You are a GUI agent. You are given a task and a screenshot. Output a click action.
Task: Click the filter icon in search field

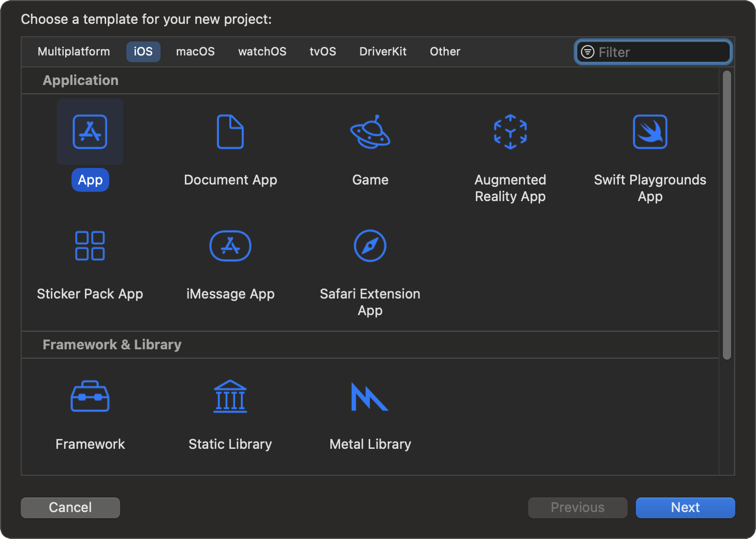pyautogui.click(x=588, y=52)
